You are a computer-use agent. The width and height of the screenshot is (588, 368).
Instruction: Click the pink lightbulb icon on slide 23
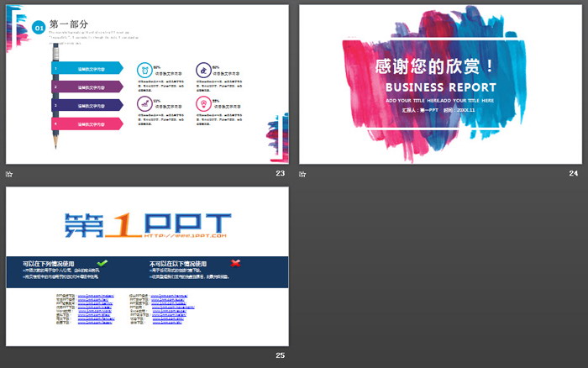point(203,104)
